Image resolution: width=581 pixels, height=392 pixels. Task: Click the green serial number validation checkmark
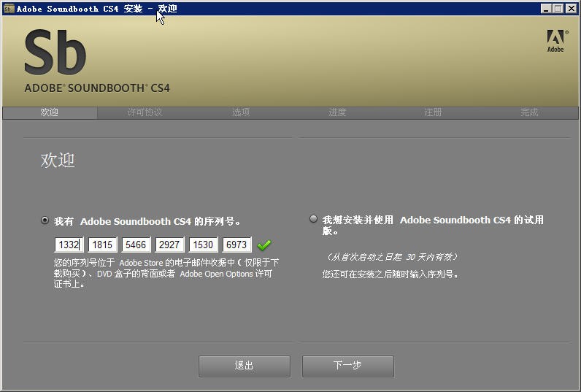click(x=264, y=245)
